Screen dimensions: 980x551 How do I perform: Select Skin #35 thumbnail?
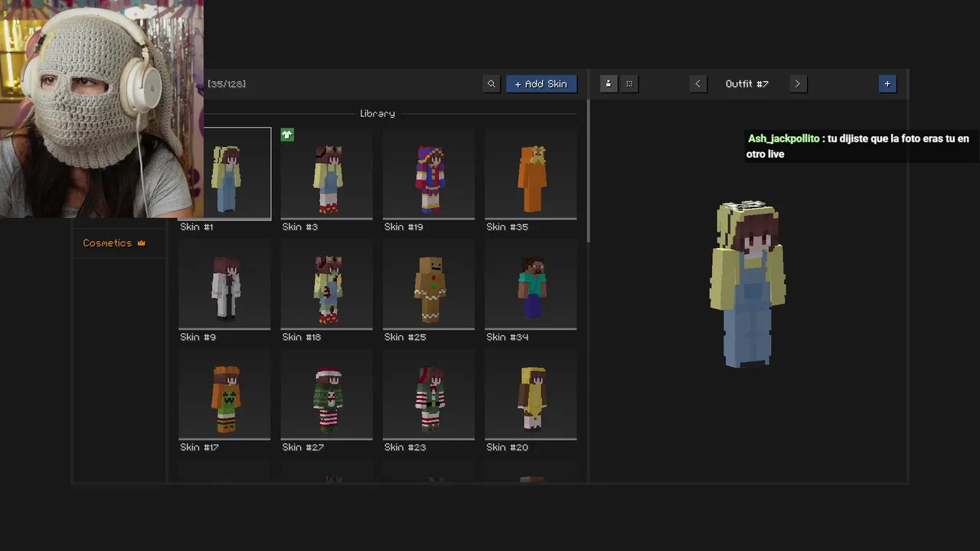pyautogui.click(x=531, y=174)
